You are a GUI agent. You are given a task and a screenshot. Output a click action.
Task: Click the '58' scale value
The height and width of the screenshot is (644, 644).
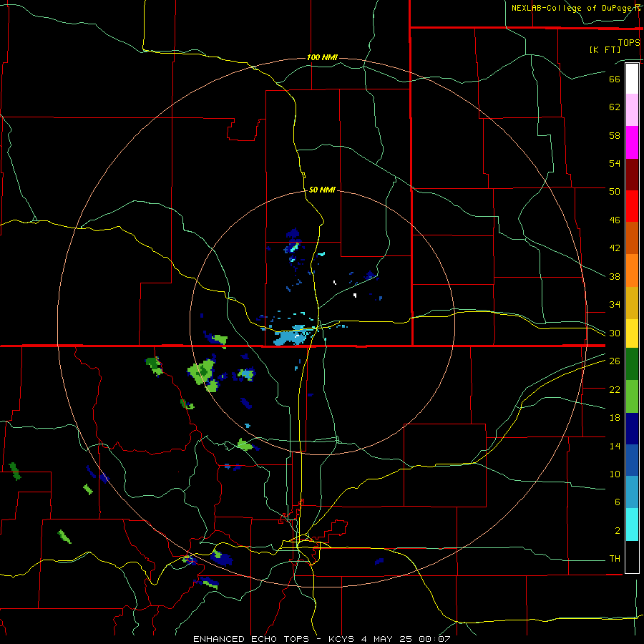615,135
